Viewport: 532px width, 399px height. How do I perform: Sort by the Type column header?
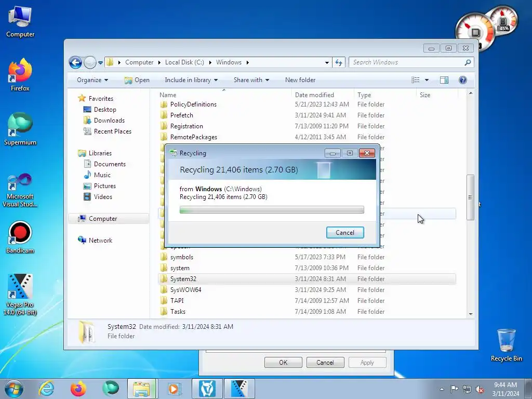tap(385, 95)
